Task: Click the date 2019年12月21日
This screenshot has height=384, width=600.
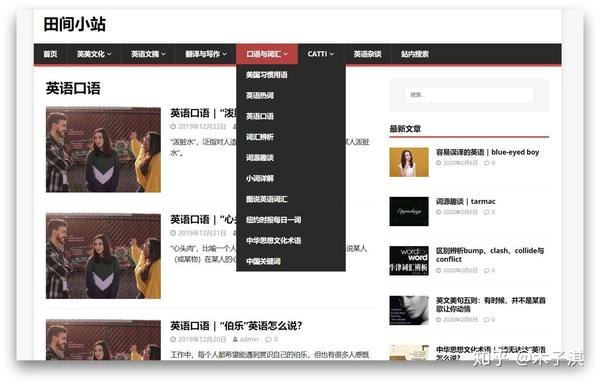Action: coord(202,233)
